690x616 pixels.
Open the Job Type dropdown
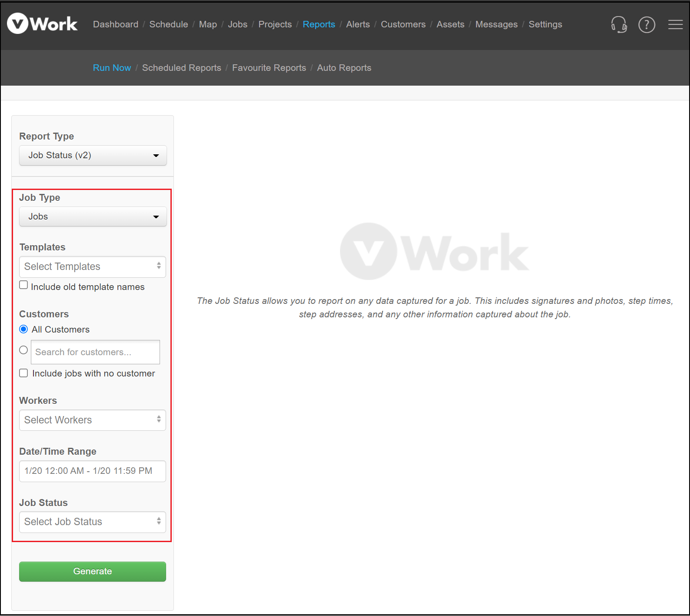(93, 217)
